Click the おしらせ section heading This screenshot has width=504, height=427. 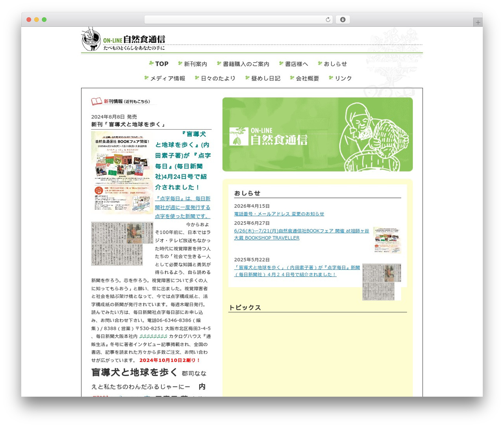pyautogui.click(x=247, y=193)
